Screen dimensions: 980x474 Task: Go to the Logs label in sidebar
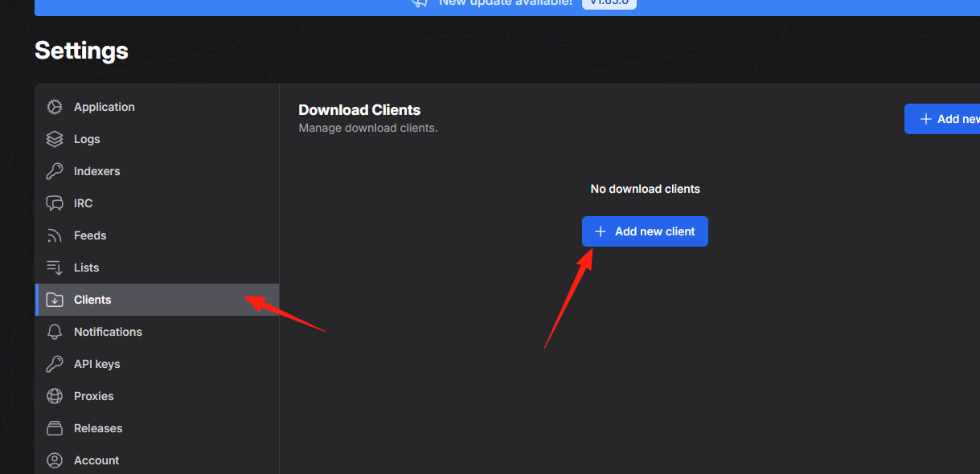click(87, 139)
